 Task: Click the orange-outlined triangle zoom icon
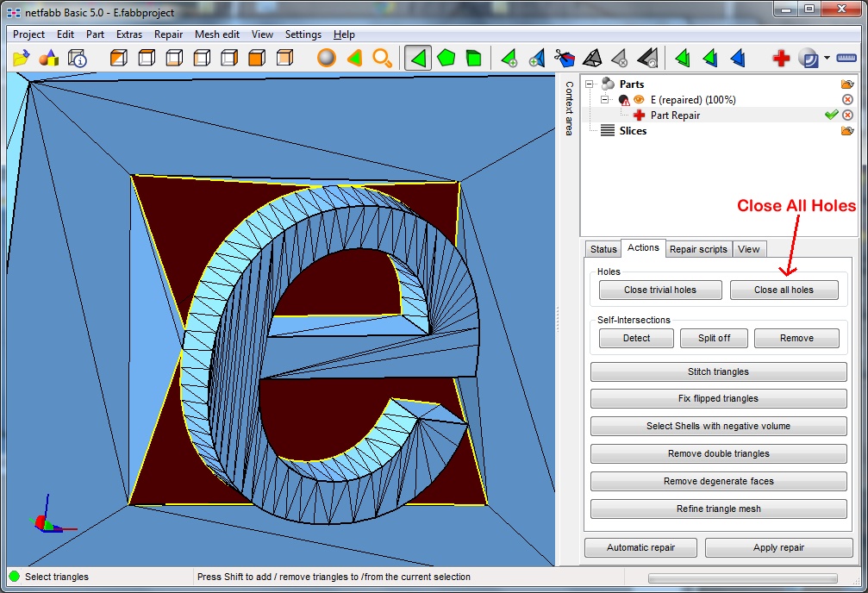(x=354, y=58)
